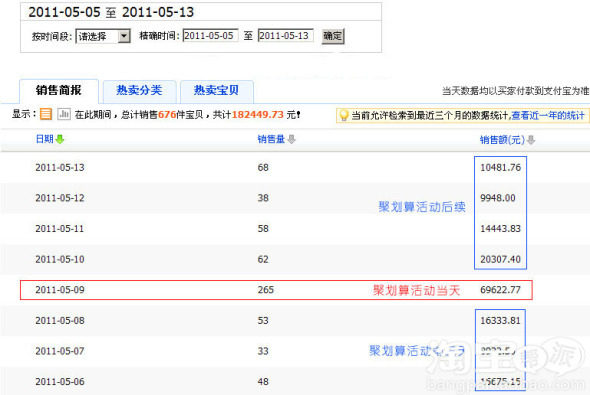Click sales volume 265

point(266,290)
